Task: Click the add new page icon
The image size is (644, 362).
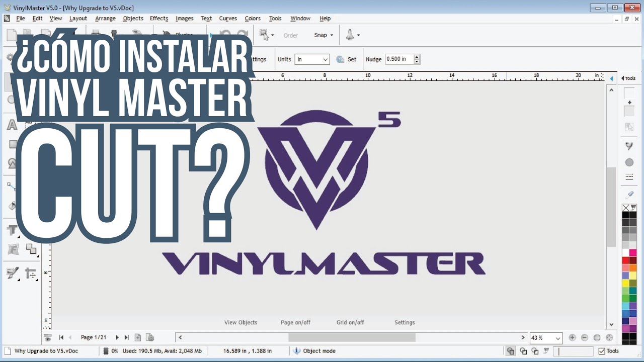Action: [x=138, y=337]
